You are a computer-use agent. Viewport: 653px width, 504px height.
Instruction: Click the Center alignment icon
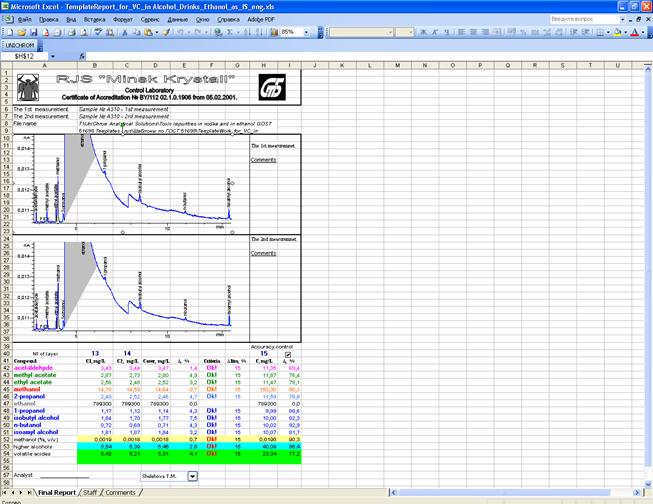click(474, 32)
